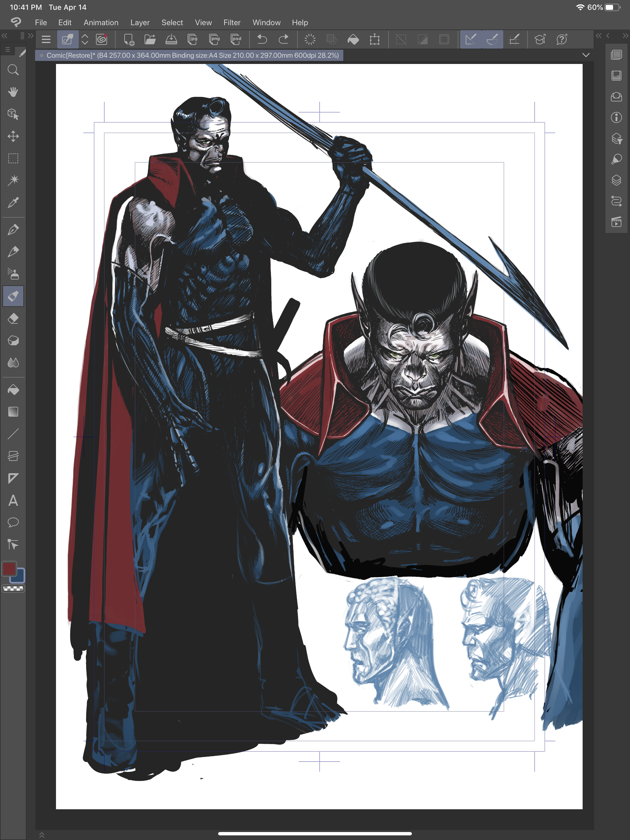This screenshot has width=630, height=840.
Task: Collapse the right palette dock arrows
Action: [625, 36]
